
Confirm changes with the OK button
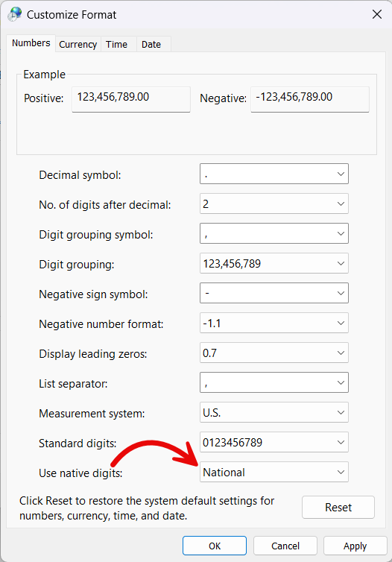[215, 546]
